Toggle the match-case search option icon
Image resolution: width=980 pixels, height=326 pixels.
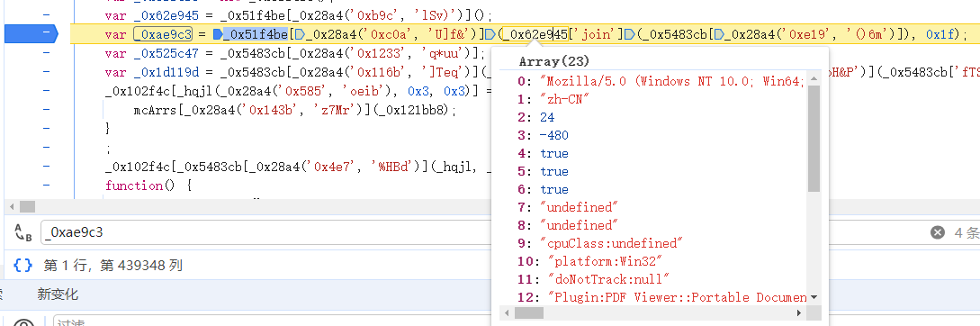coord(22,232)
